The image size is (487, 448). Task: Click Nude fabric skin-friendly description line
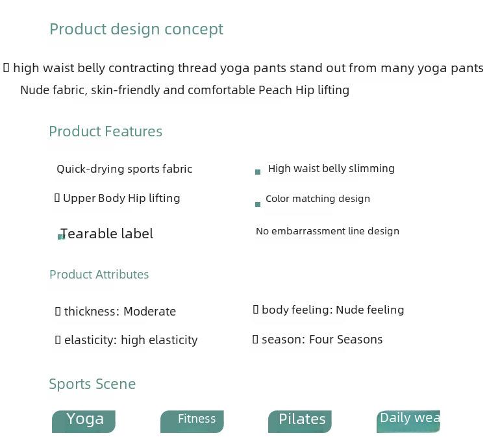[x=185, y=90]
